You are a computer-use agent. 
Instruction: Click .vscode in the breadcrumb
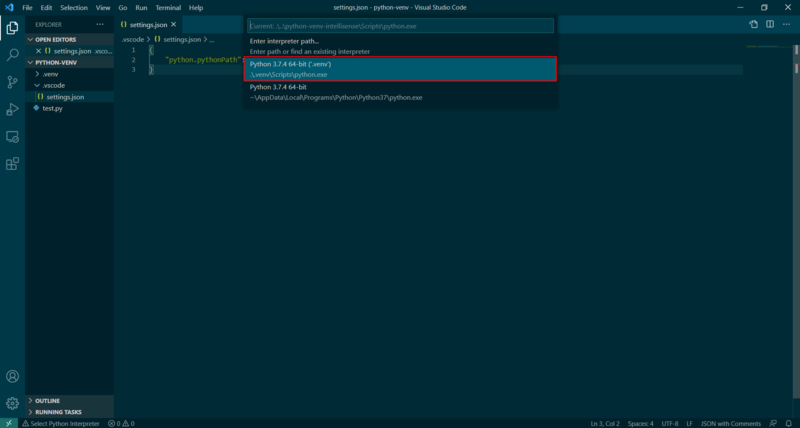[133, 39]
